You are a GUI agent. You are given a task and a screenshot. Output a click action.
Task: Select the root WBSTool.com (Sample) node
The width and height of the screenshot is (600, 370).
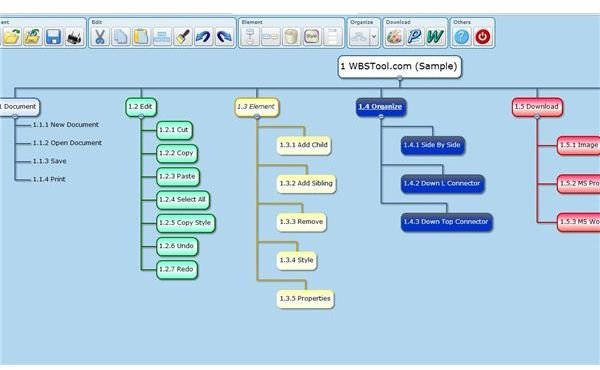point(399,67)
